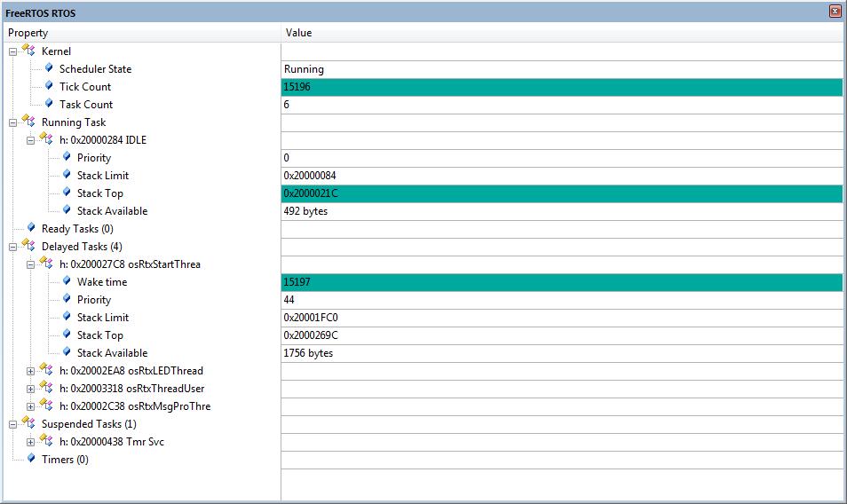Click the Suspended Tasks group icon
This screenshot has width=847, height=504.
tap(28, 422)
